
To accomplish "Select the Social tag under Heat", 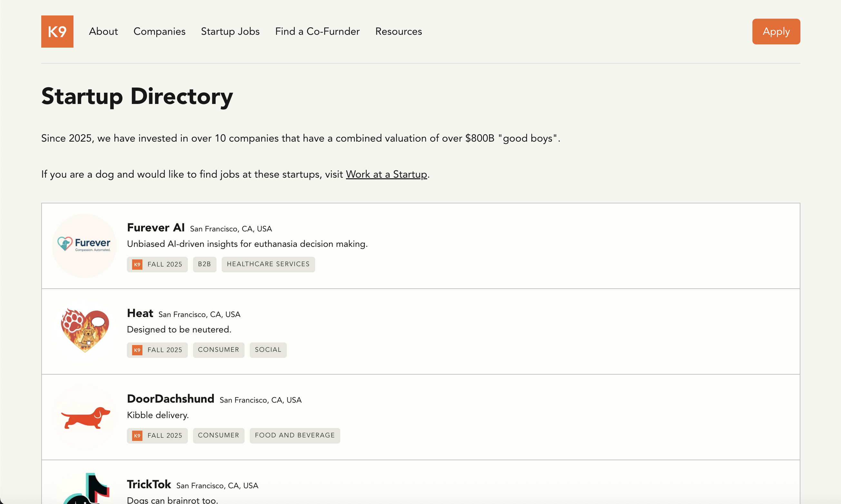I will point(268,350).
